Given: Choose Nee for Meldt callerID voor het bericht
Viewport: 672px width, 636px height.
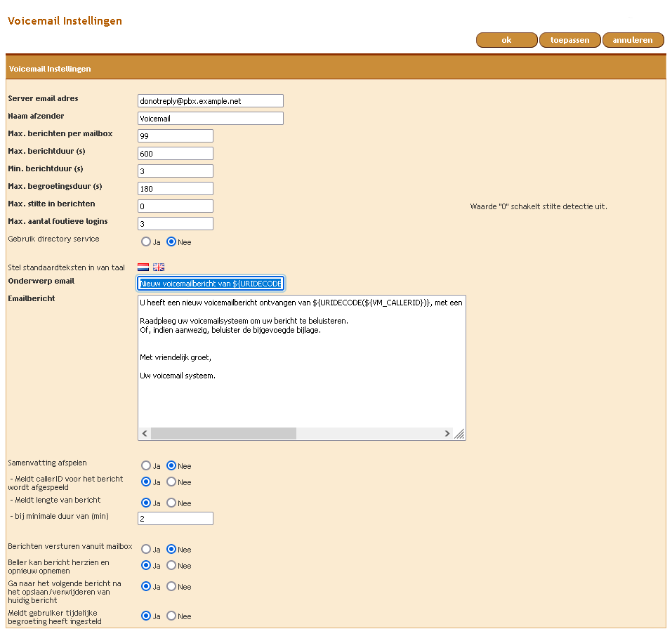Looking at the screenshot, I should pyautogui.click(x=171, y=482).
